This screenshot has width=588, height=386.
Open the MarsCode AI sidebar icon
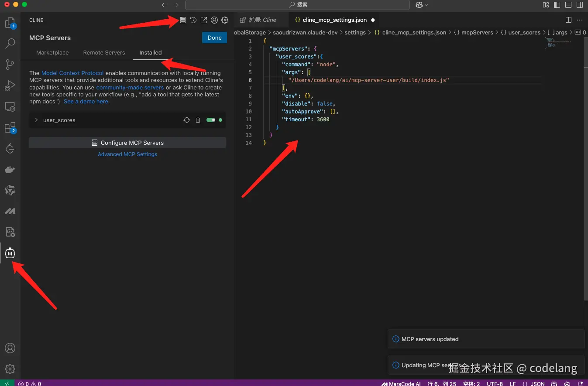pyautogui.click(x=10, y=211)
